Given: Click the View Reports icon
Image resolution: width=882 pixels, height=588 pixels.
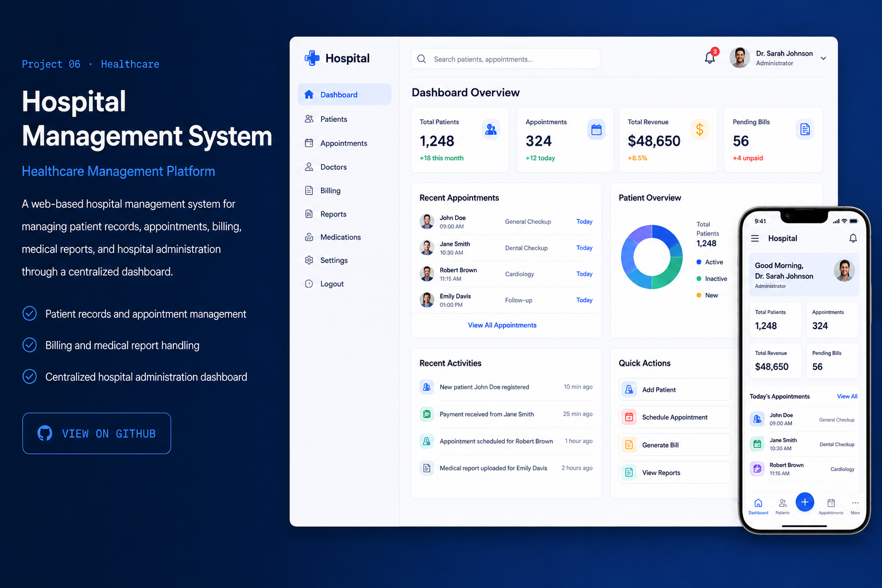Looking at the screenshot, I should (629, 473).
